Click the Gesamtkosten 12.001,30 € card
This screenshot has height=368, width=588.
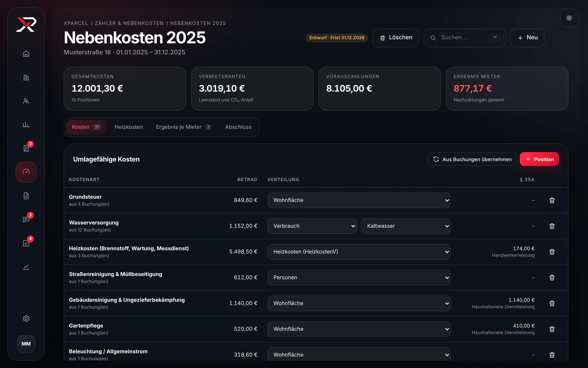coord(125,89)
